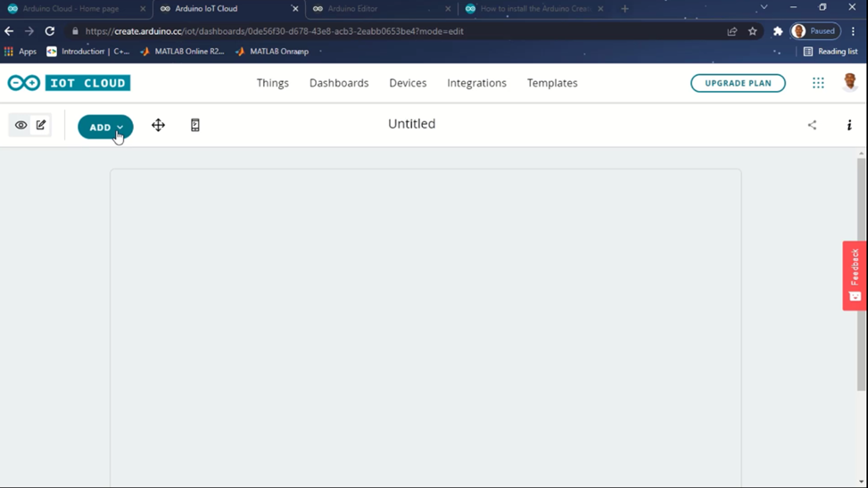
Task: Open the Arduino apps grid menu
Action: [818, 83]
